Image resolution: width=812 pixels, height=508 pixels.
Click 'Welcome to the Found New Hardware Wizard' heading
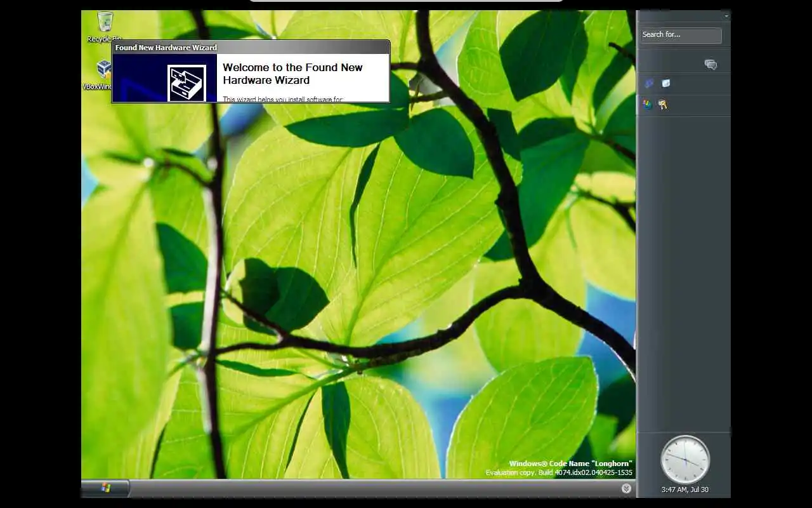click(292, 74)
